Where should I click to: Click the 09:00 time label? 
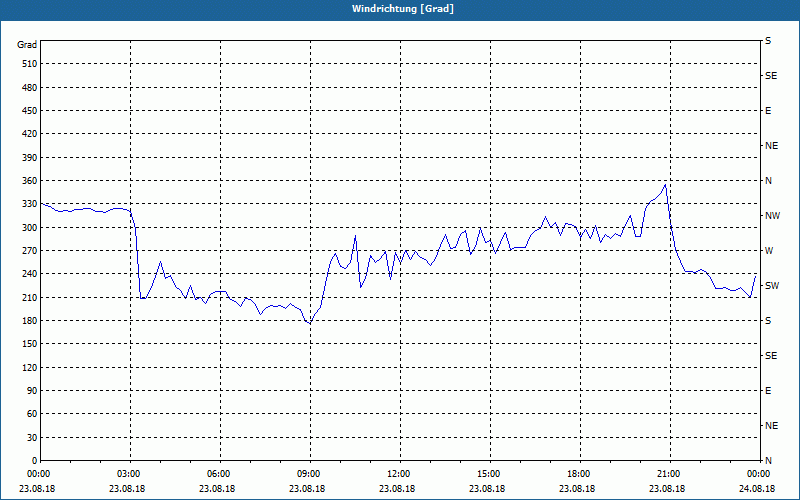tap(310, 474)
